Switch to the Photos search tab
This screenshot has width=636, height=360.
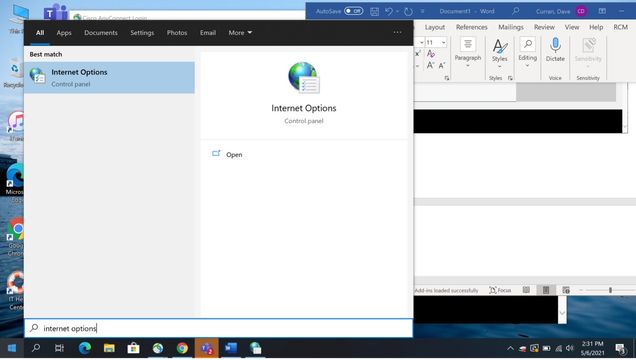pos(177,32)
